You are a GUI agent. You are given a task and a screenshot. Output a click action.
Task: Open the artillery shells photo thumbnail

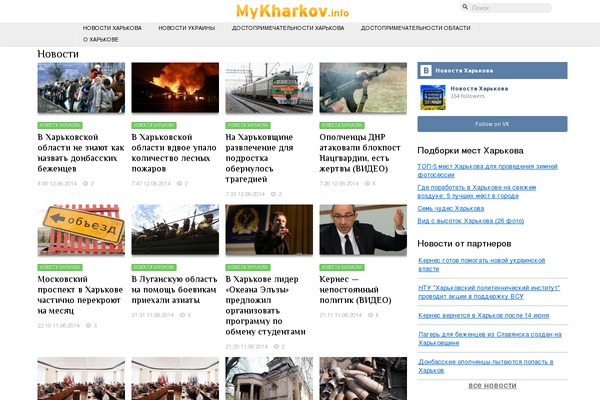363,379
